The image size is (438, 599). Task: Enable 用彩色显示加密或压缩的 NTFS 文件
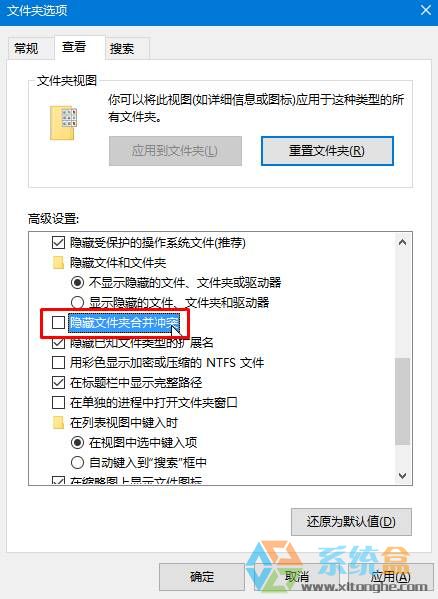coord(58,363)
